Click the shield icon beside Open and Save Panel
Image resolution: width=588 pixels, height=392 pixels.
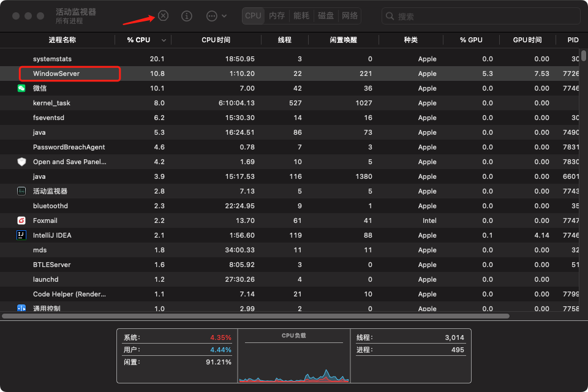click(21, 162)
